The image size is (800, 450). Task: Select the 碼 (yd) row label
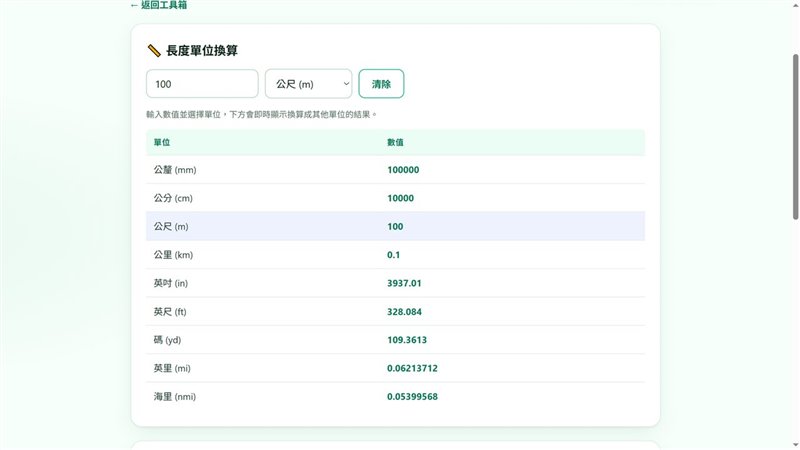point(167,340)
